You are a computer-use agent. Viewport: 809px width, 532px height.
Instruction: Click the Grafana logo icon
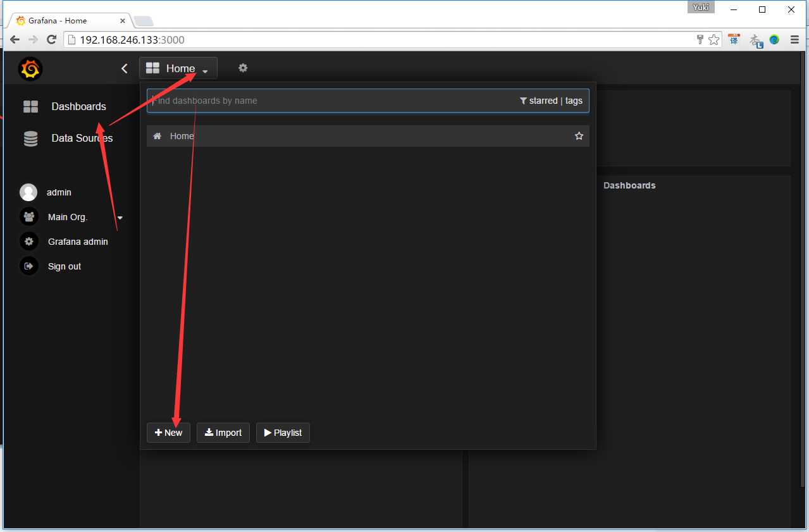point(30,68)
